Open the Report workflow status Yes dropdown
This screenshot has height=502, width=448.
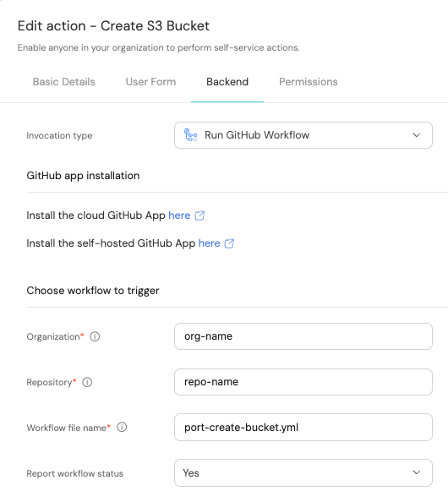[x=303, y=473]
